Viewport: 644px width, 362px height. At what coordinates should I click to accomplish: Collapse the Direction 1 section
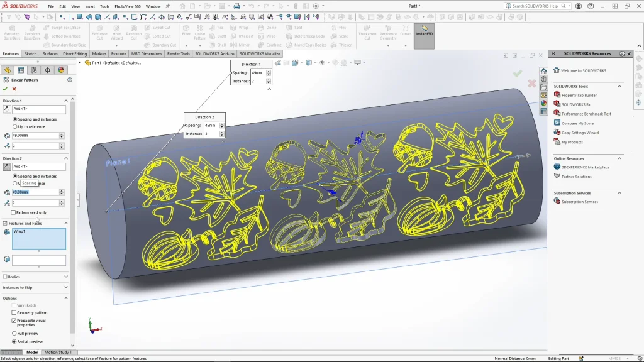click(x=65, y=101)
